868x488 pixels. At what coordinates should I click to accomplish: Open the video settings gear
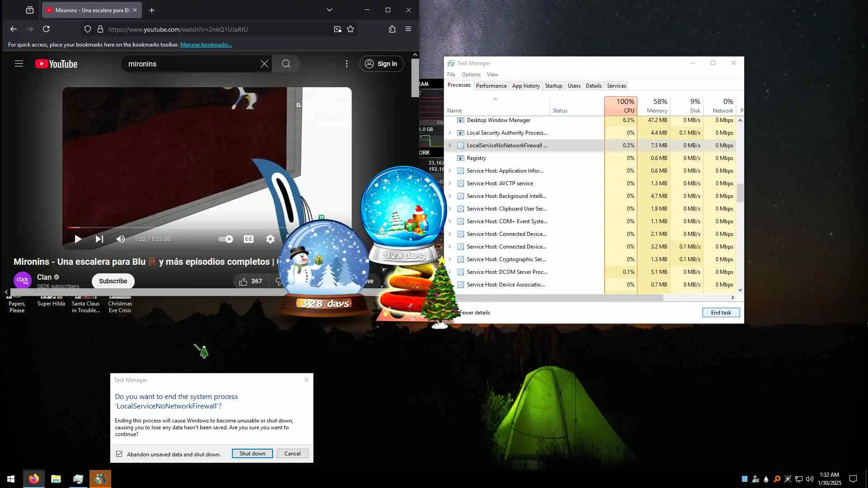pyautogui.click(x=270, y=239)
